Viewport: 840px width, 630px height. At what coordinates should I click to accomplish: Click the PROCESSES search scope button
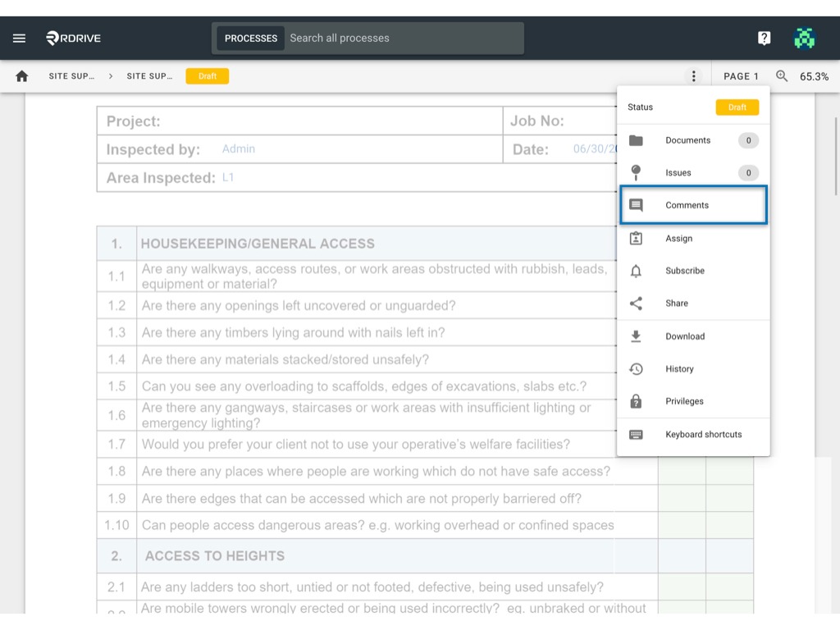tap(251, 38)
